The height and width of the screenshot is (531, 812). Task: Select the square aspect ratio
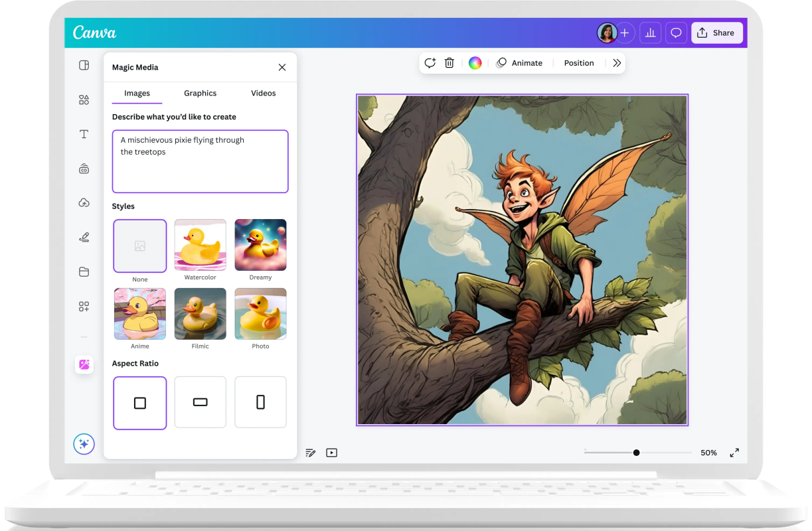[140, 403]
